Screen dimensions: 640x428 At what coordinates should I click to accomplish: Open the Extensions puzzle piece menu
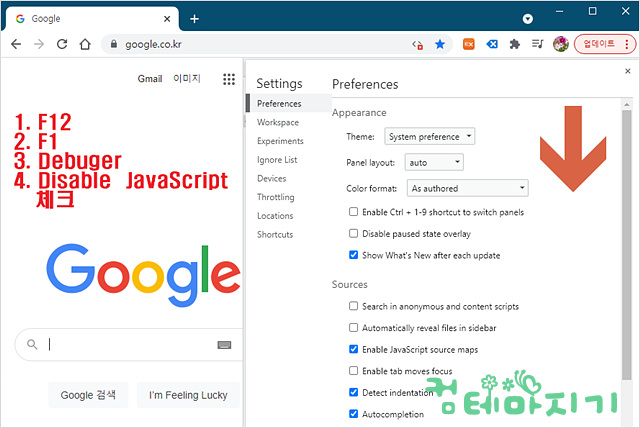(515, 44)
